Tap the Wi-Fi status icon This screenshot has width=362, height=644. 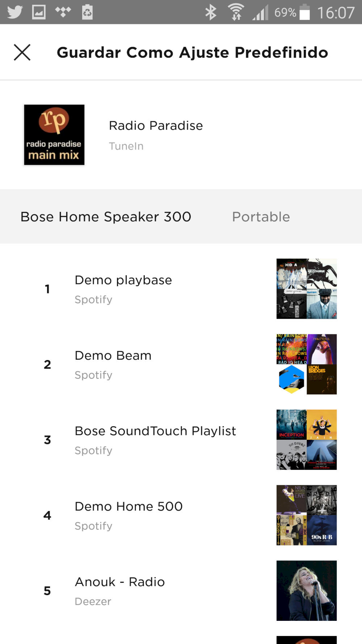pyautogui.click(x=236, y=12)
